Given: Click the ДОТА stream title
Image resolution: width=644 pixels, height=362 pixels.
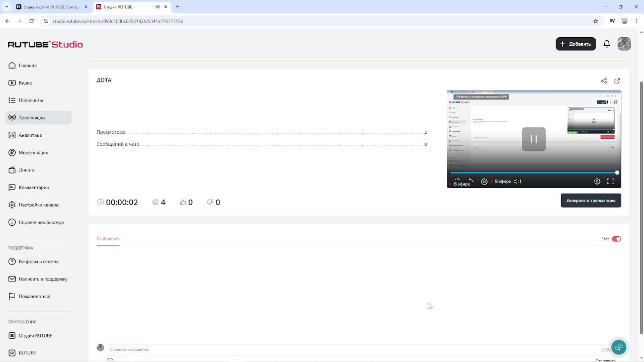Looking at the screenshot, I should click(104, 80).
